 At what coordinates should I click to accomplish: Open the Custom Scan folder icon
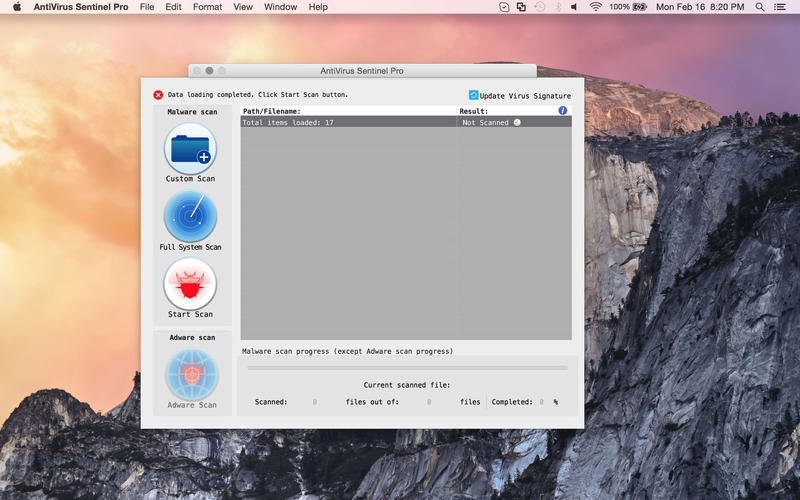click(x=190, y=148)
